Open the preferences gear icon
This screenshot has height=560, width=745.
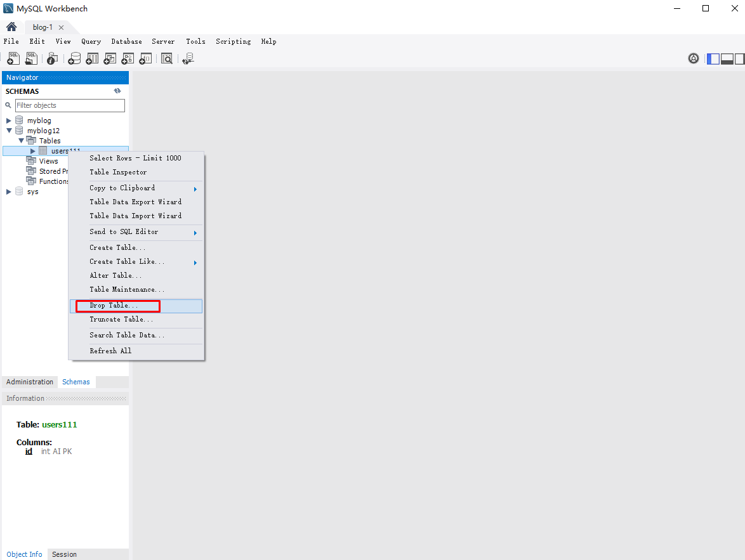pos(693,58)
